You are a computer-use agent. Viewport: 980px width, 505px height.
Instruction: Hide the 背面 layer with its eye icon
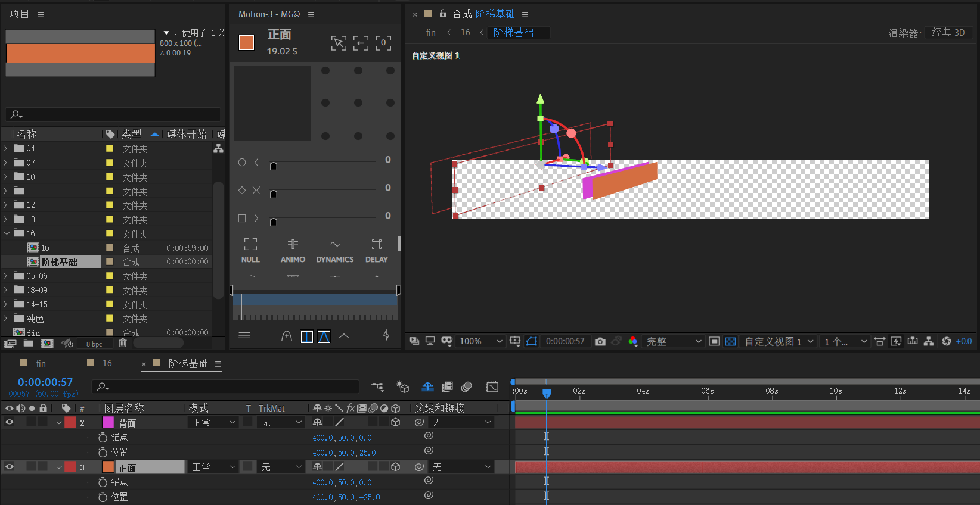tap(10, 422)
